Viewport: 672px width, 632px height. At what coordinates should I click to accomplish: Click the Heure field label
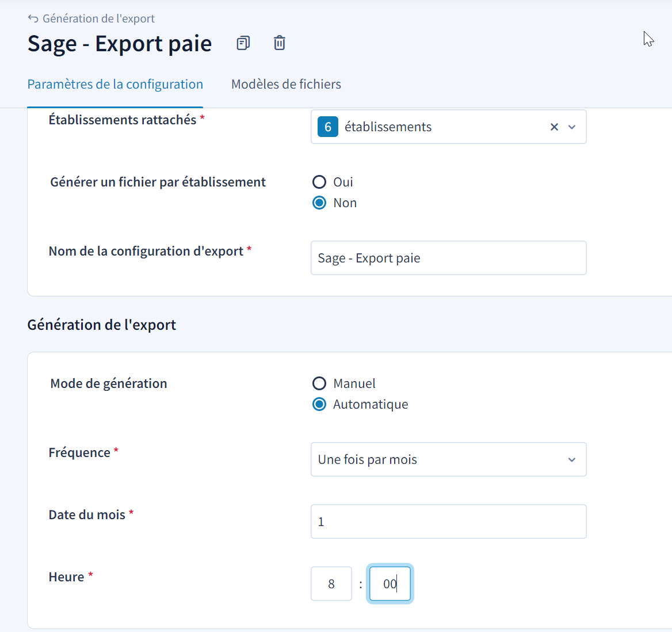(x=66, y=577)
